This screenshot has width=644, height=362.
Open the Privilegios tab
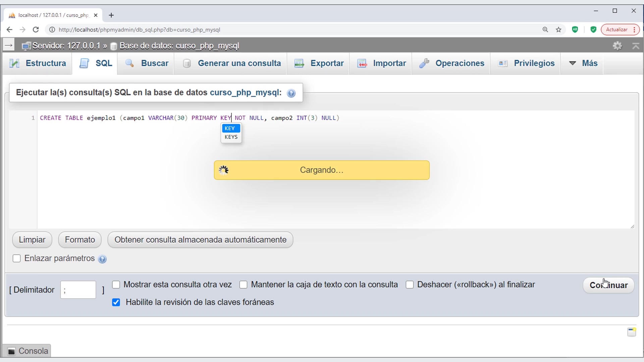pos(526,63)
